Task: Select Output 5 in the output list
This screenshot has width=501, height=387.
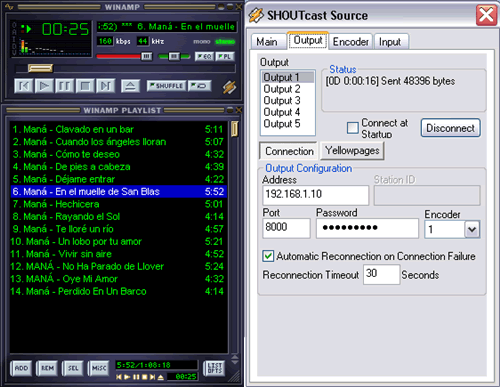Action: tap(288, 124)
